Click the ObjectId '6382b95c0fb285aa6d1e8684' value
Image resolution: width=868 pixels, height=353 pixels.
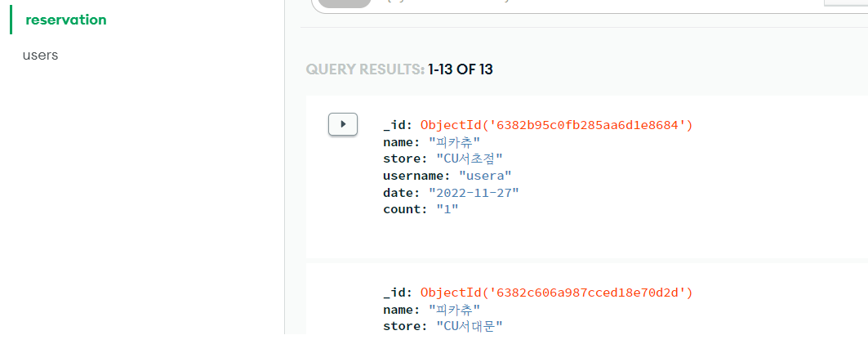coord(556,125)
